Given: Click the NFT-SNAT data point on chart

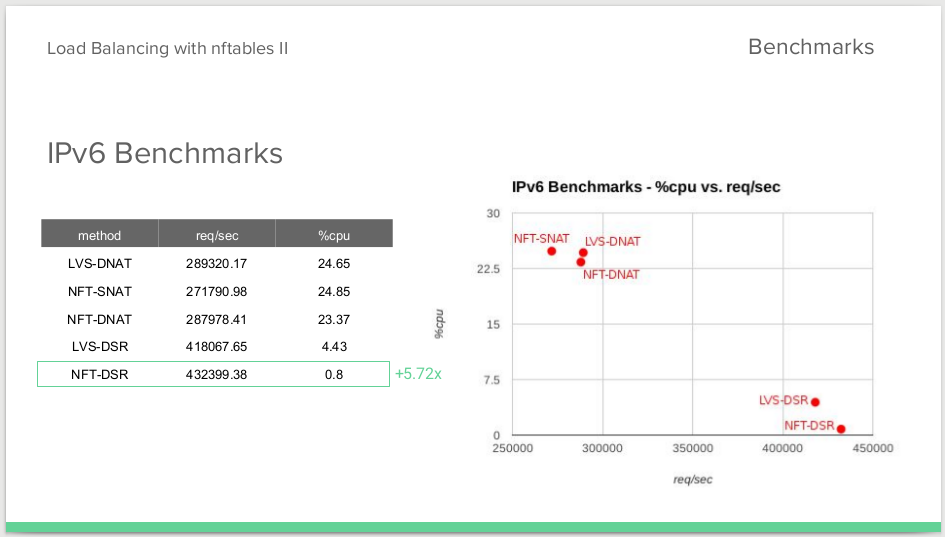Looking at the screenshot, I should coord(551,251).
